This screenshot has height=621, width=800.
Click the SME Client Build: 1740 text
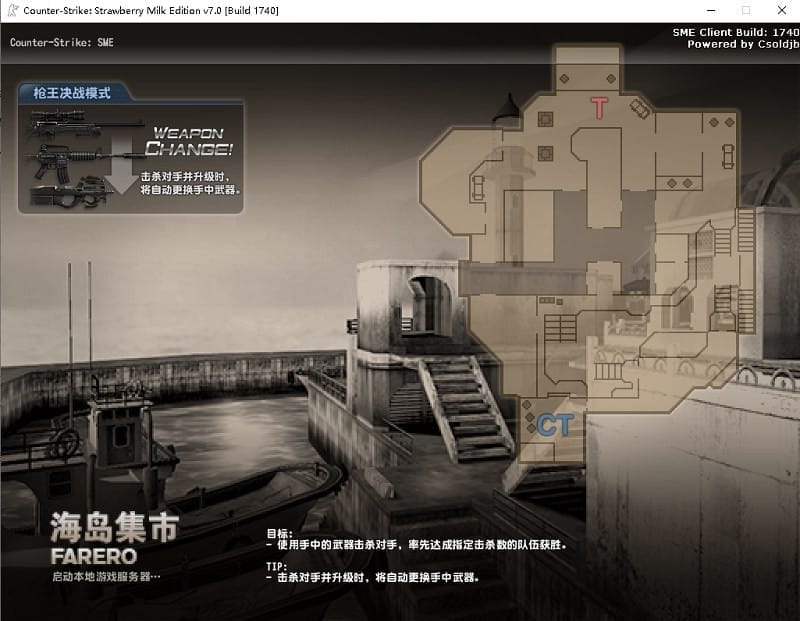737,33
